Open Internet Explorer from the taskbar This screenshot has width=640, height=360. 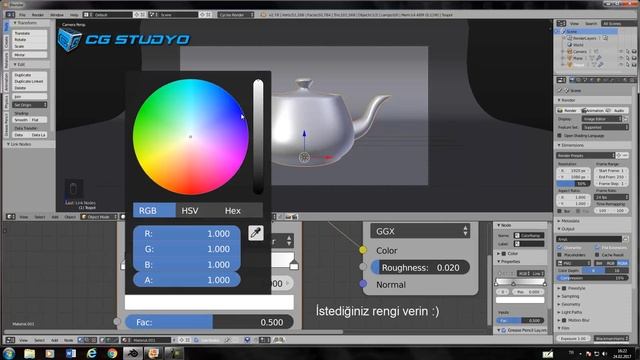(x=91, y=353)
